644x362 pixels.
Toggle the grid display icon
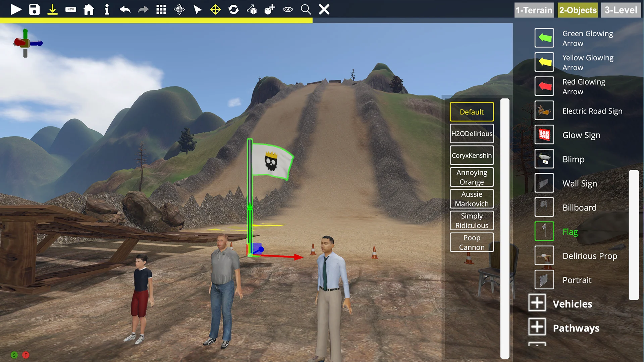click(161, 9)
